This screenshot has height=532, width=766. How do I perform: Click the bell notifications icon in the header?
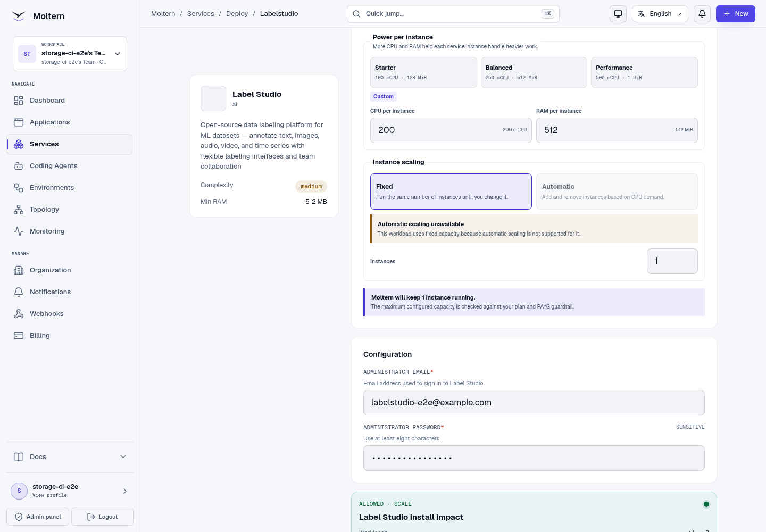pos(702,14)
